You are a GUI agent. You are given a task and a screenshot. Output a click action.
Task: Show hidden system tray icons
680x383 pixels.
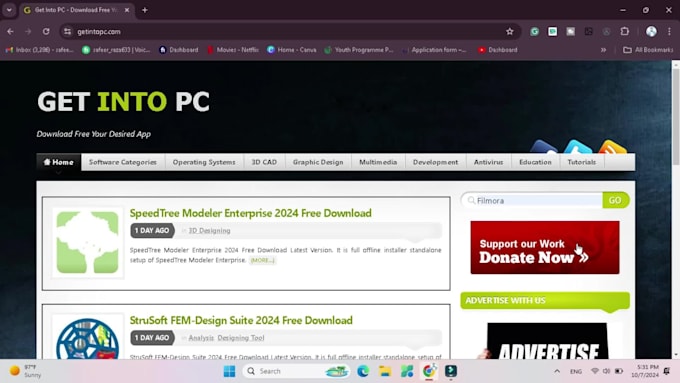pyautogui.click(x=557, y=371)
